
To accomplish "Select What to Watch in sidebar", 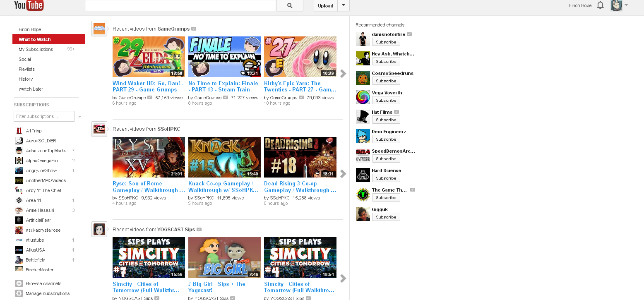I will click(x=48, y=39).
